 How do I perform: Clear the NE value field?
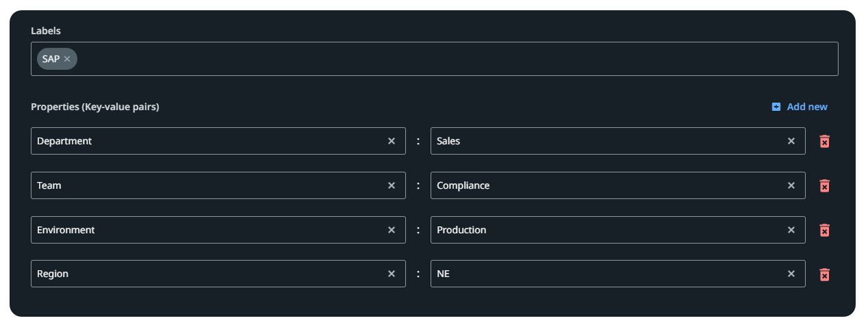(x=791, y=274)
